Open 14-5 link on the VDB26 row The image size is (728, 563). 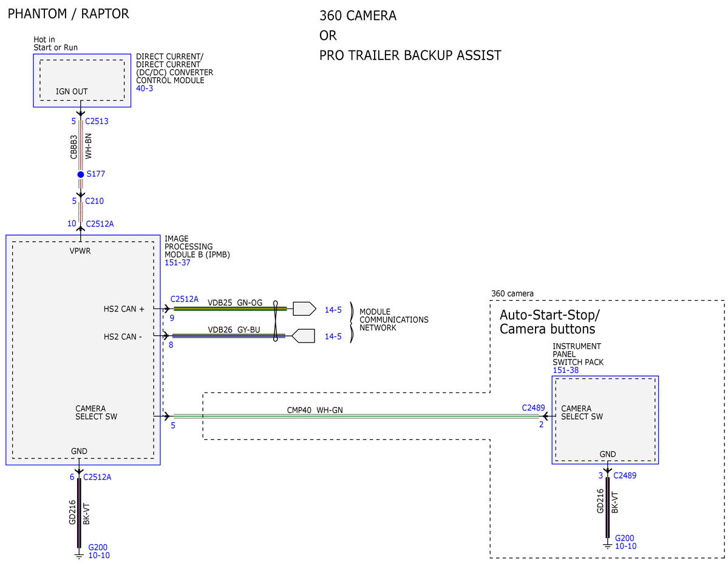pyautogui.click(x=333, y=336)
